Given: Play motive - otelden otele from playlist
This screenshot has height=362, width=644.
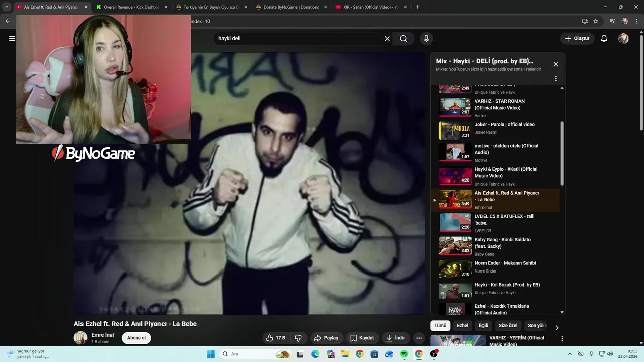Looking at the screenshot, I should 496,153.
